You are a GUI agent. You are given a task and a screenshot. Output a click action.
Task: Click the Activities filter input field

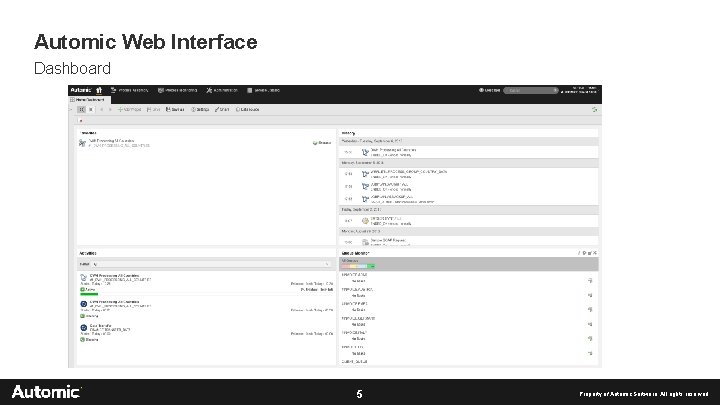(209, 264)
